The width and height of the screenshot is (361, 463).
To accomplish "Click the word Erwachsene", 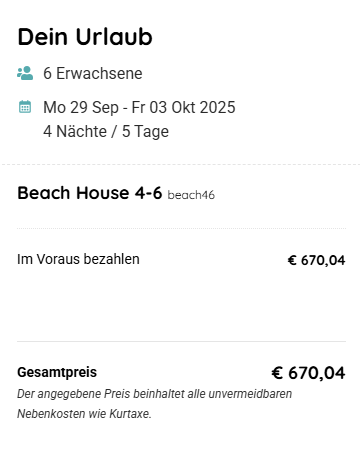I will pyautogui.click(x=99, y=73).
